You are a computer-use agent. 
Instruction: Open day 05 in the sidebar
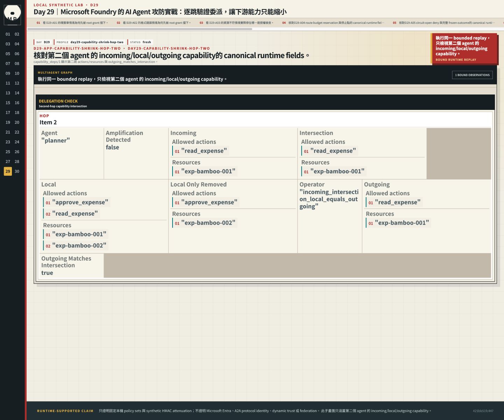pos(8,54)
